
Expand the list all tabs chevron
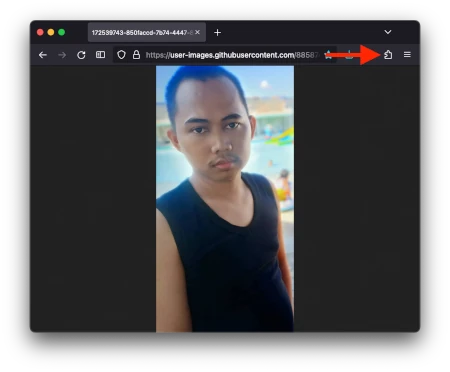(x=388, y=32)
